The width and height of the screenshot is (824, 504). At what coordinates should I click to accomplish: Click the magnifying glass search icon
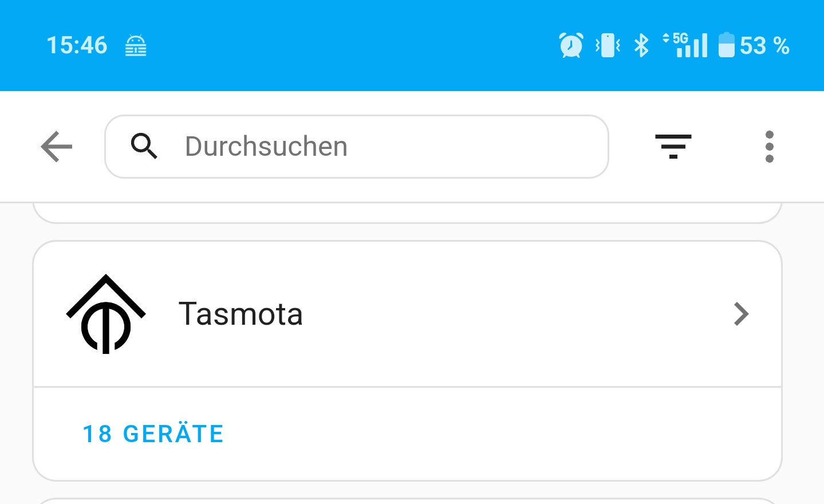[x=144, y=146]
